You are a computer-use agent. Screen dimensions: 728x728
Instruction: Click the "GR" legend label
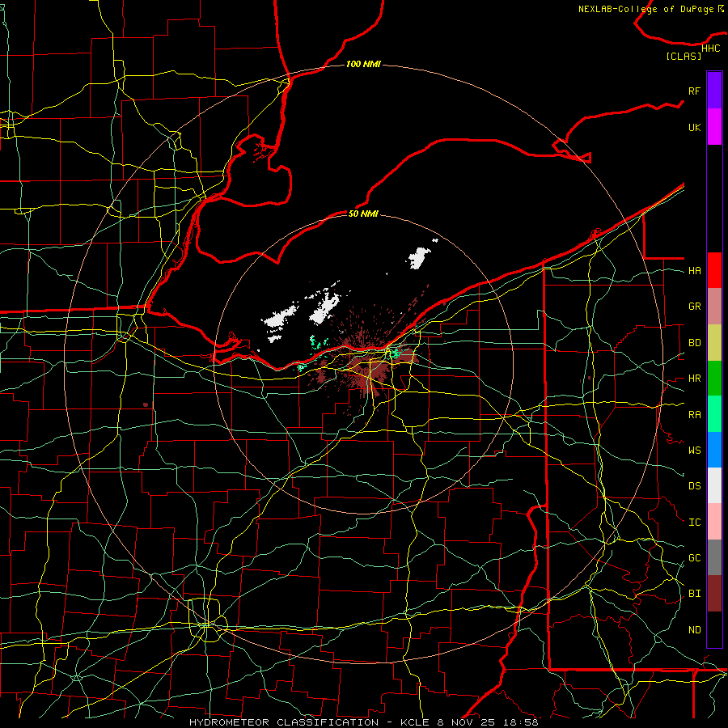click(x=694, y=307)
